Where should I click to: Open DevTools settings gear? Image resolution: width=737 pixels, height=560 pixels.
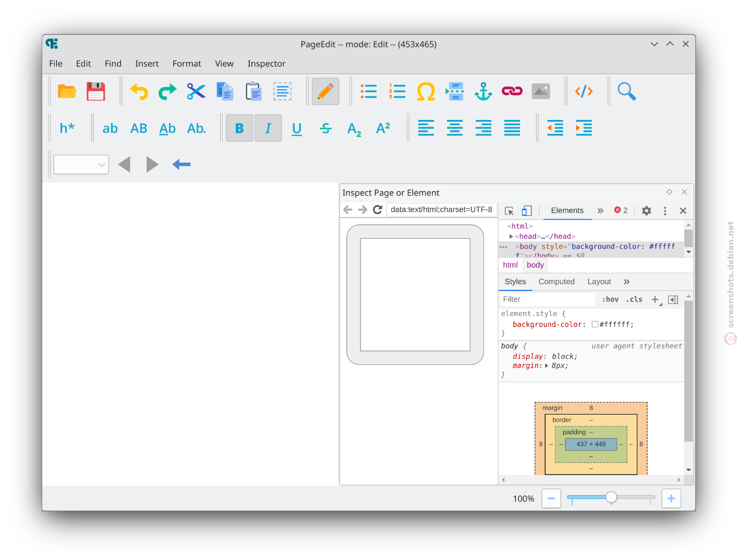(646, 211)
